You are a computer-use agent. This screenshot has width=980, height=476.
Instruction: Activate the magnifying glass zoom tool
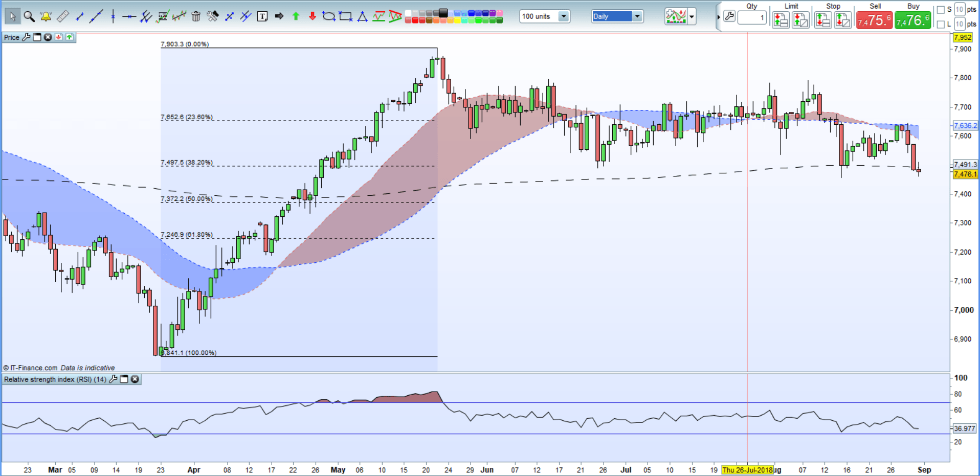pyautogui.click(x=29, y=17)
